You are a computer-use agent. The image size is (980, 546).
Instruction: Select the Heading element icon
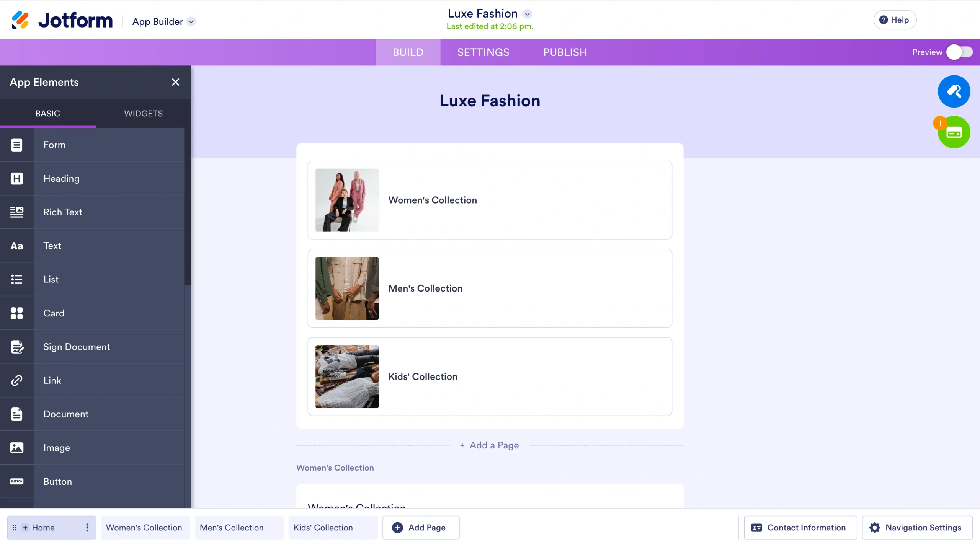pyautogui.click(x=16, y=178)
